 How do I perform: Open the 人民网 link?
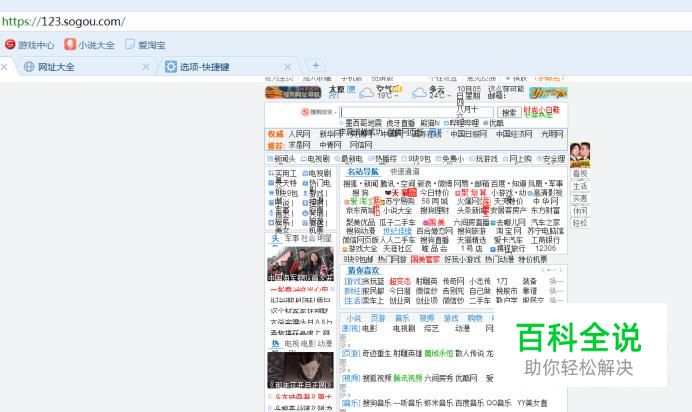299,134
